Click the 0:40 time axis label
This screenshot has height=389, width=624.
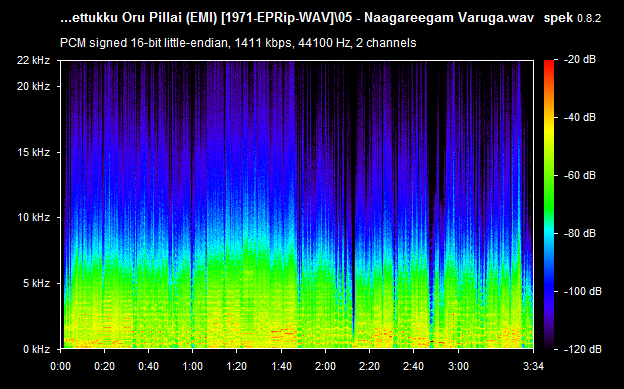(x=148, y=366)
